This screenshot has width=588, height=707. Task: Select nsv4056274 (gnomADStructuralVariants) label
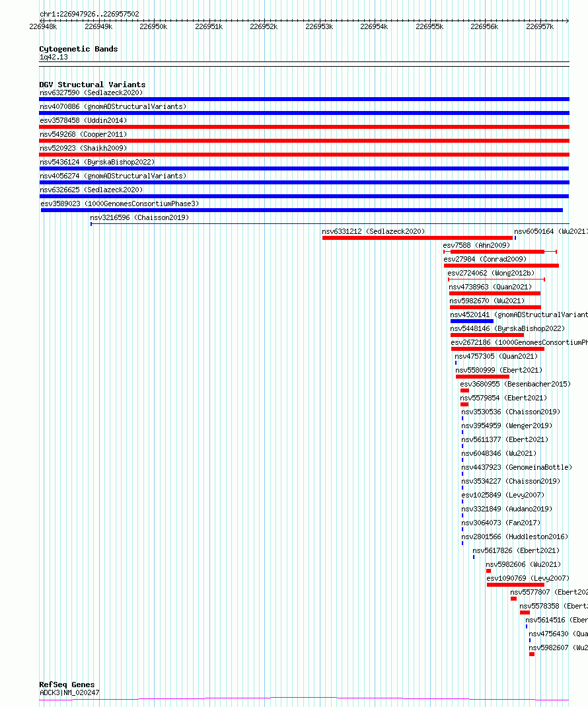(113, 176)
